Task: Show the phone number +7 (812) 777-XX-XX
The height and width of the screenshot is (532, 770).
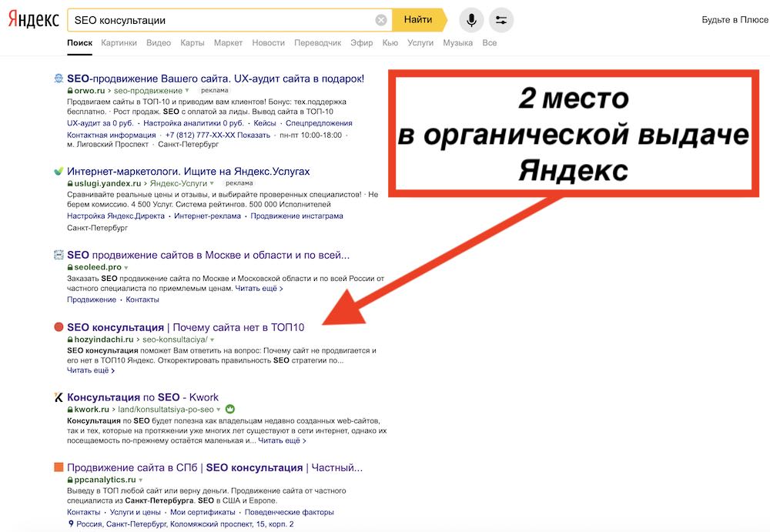Action: tap(218, 135)
